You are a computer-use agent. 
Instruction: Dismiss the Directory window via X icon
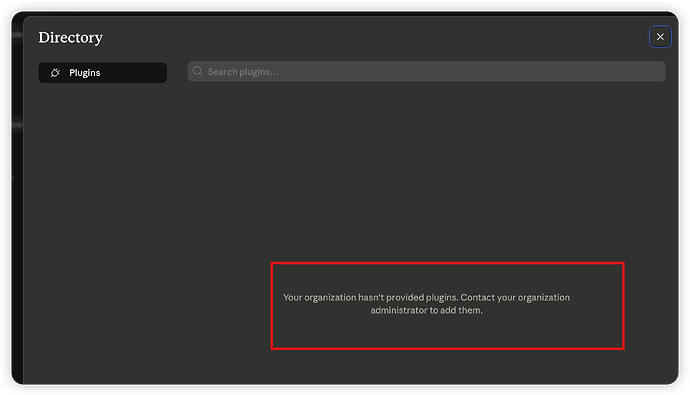click(660, 37)
